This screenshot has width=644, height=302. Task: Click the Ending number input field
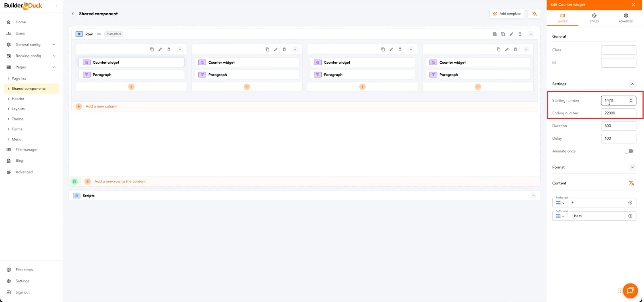tap(618, 113)
